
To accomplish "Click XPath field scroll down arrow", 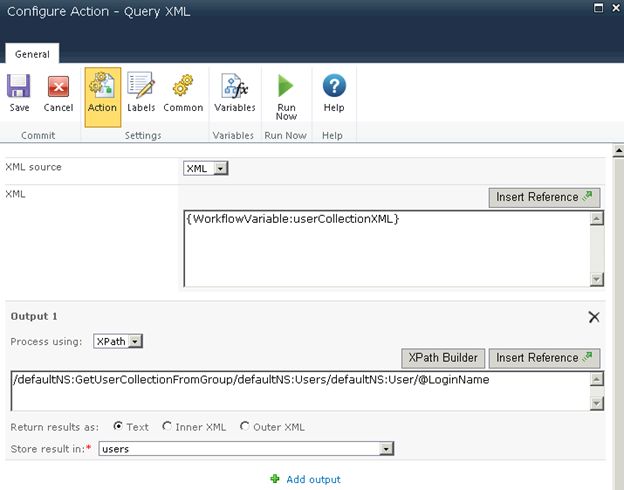I will 596,403.
